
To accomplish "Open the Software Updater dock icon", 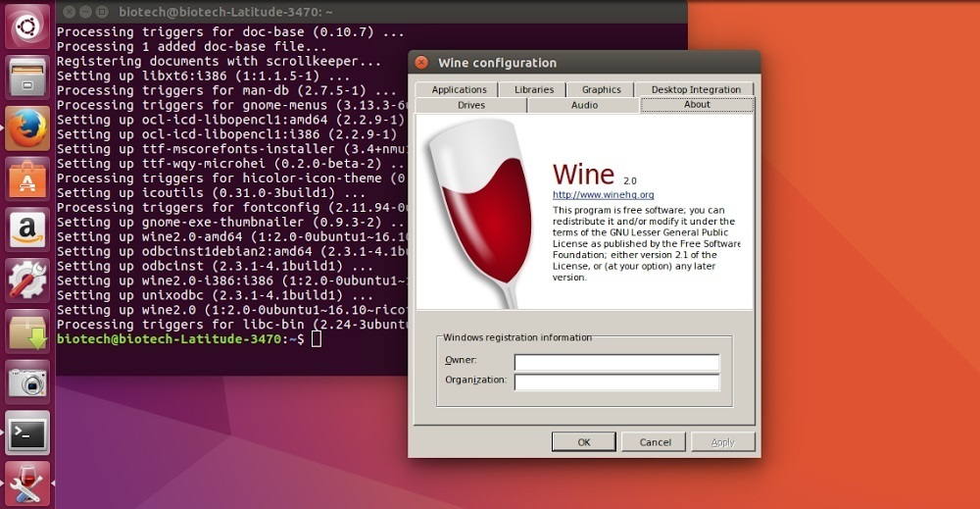I will point(27,332).
